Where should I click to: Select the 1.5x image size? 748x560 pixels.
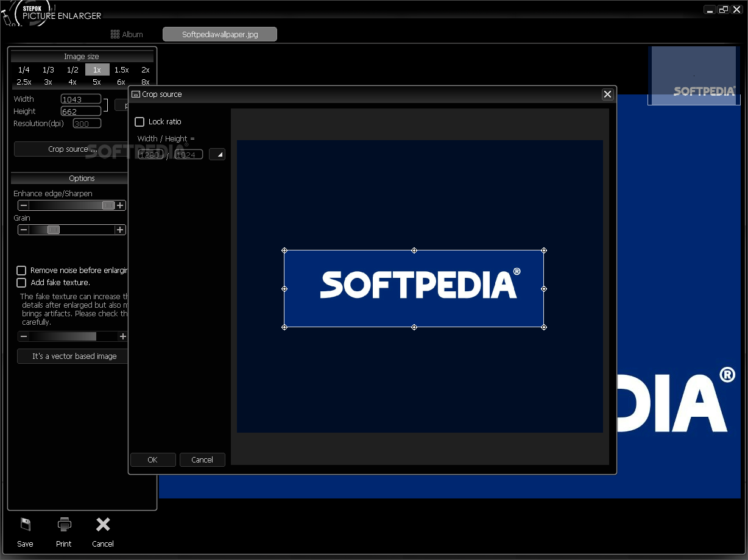point(122,69)
